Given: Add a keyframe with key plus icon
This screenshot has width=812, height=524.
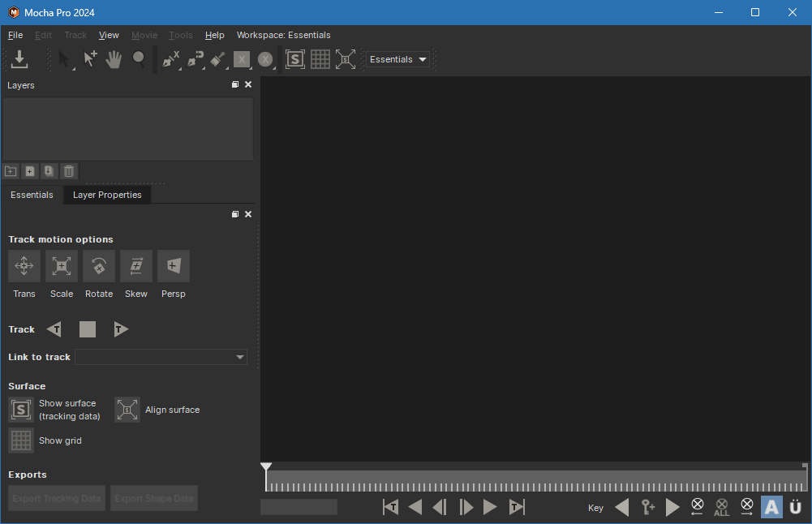Looking at the screenshot, I should 648,508.
